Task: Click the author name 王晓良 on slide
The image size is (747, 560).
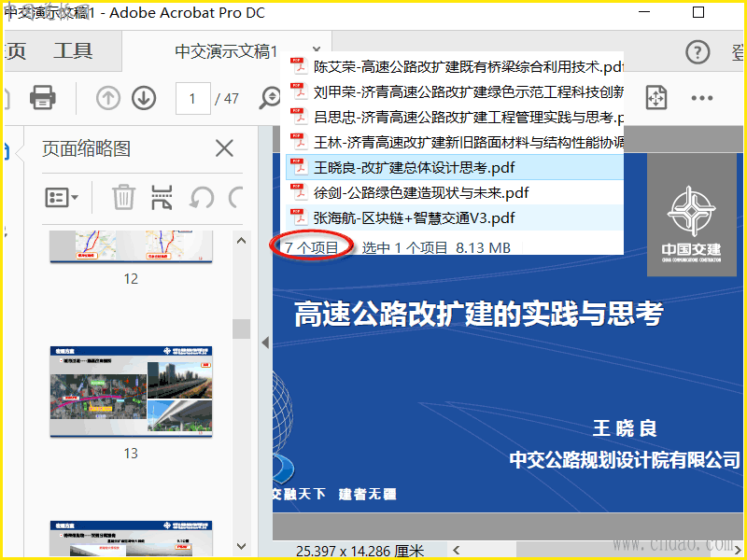Action: click(x=625, y=428)
